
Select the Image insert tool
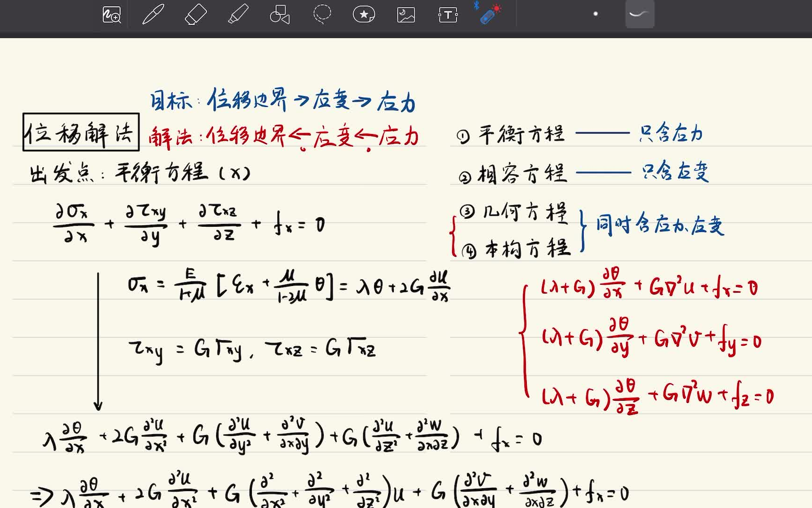click(x=406, y=15)
